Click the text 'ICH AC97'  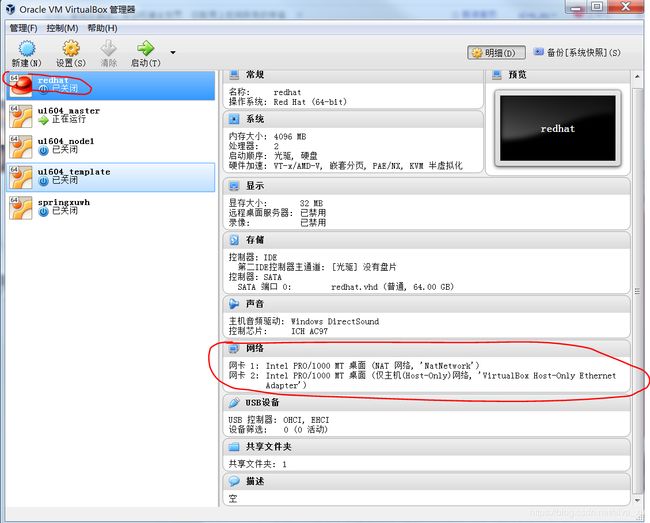tap(309, 332)
